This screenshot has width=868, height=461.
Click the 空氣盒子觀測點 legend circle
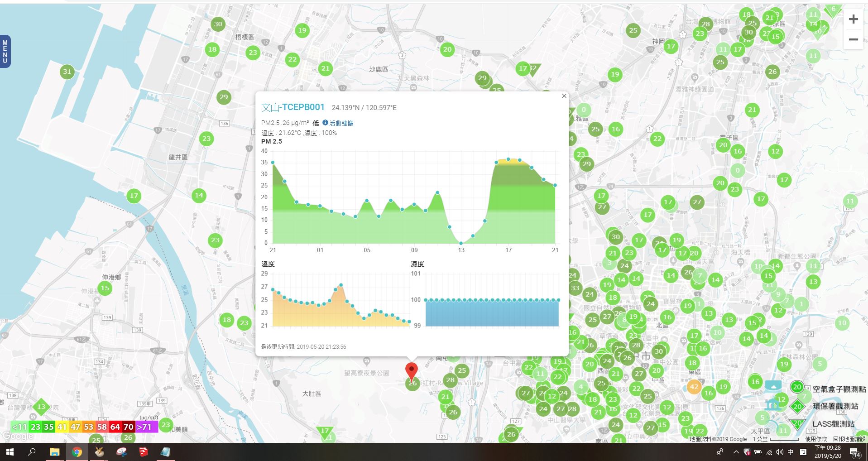(797, 387)
